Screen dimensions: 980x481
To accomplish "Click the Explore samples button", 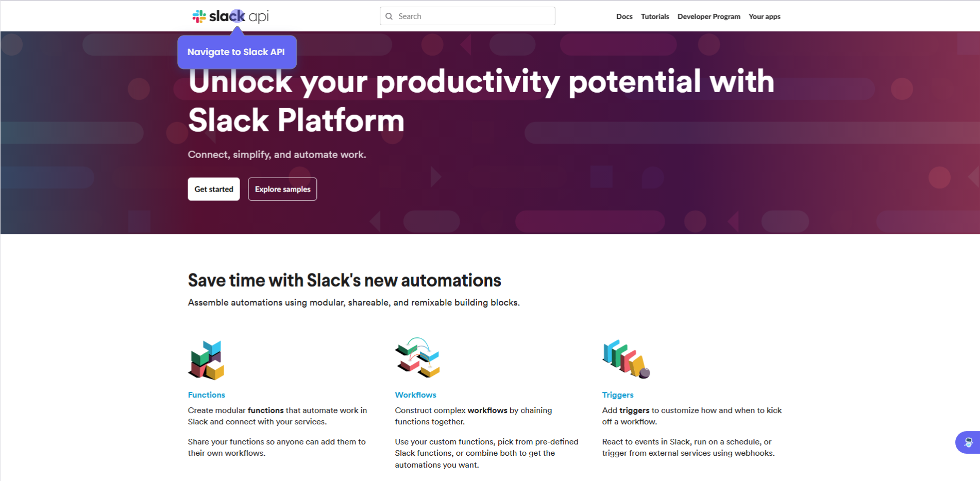I will (282, 189).
